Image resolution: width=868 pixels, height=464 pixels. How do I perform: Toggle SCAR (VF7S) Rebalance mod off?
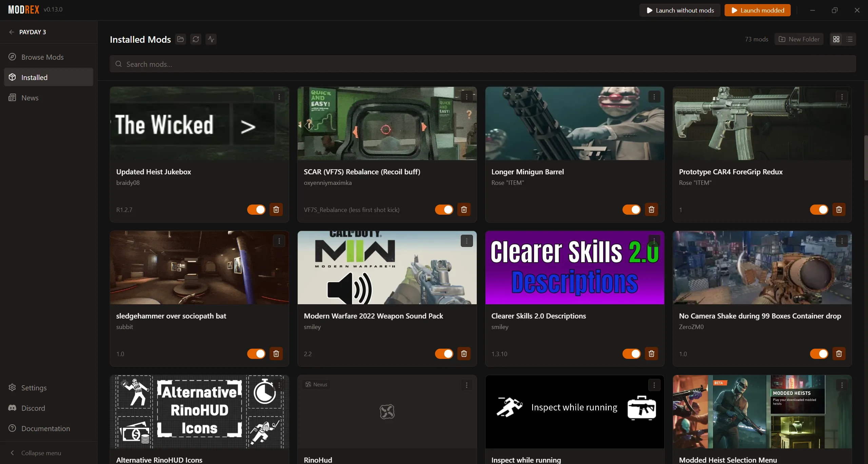444,210
